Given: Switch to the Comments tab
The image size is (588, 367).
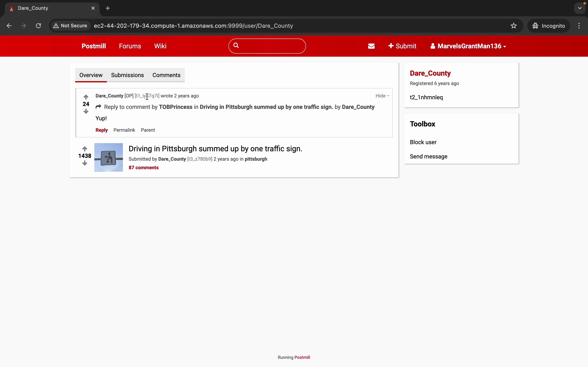Looking at the screenshot, I should pyautogui.click(x=166, y=75).
